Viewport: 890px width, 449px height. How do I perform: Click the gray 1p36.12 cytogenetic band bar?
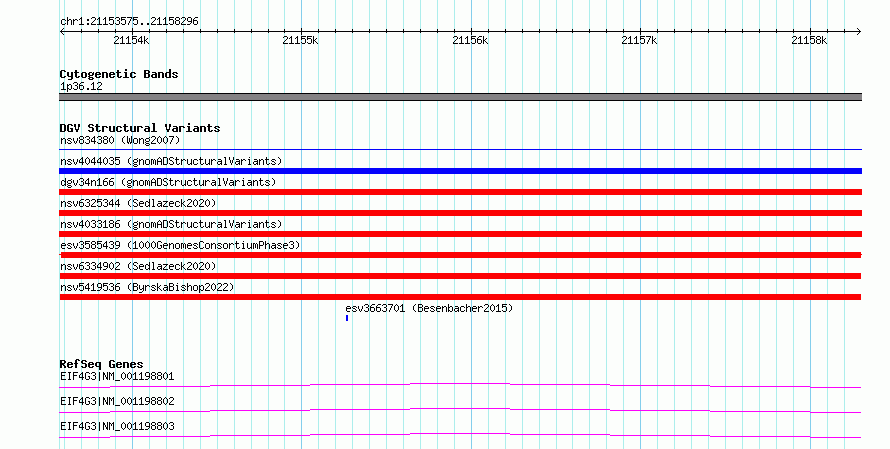[x=460, y=97]
